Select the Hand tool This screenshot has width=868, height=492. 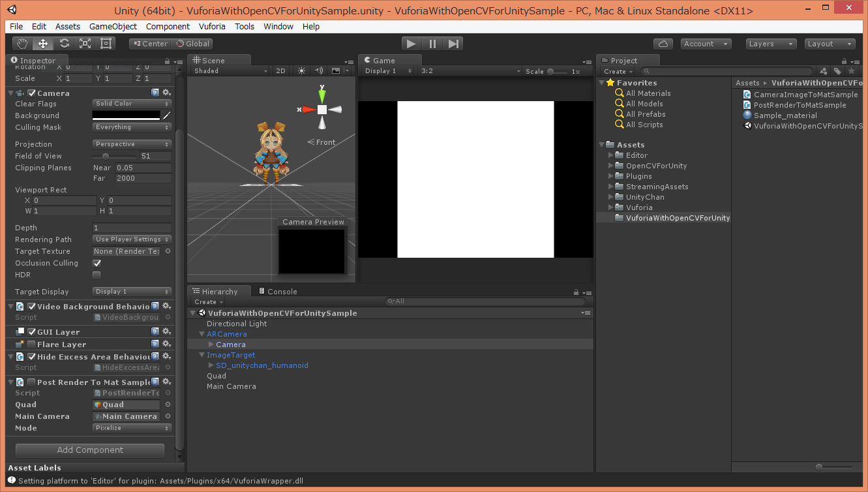pyautogui.click(x=23, y=44)
